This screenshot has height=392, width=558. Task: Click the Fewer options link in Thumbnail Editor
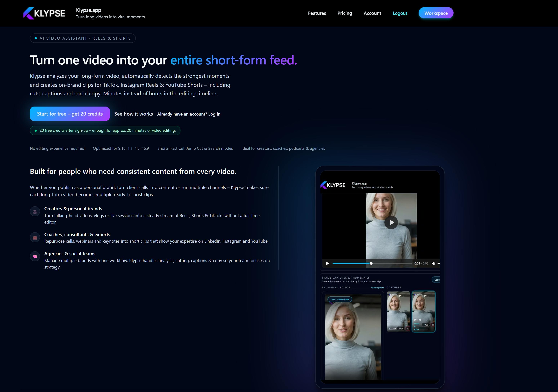pyautogui.click(x=377, y=288)
